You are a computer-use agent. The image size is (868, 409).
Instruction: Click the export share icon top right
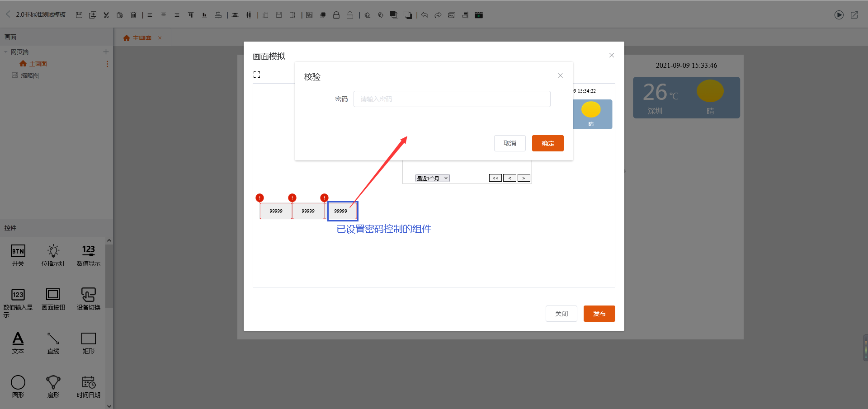pyautogui.click(x=854, y=15)
